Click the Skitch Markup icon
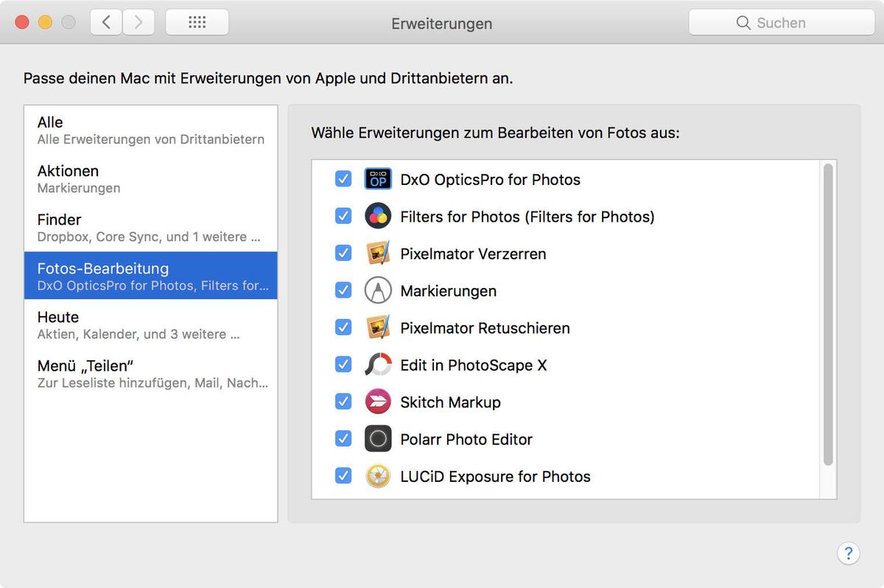The width and height of the screenshot is (884, 588). (x=378, y=402)
